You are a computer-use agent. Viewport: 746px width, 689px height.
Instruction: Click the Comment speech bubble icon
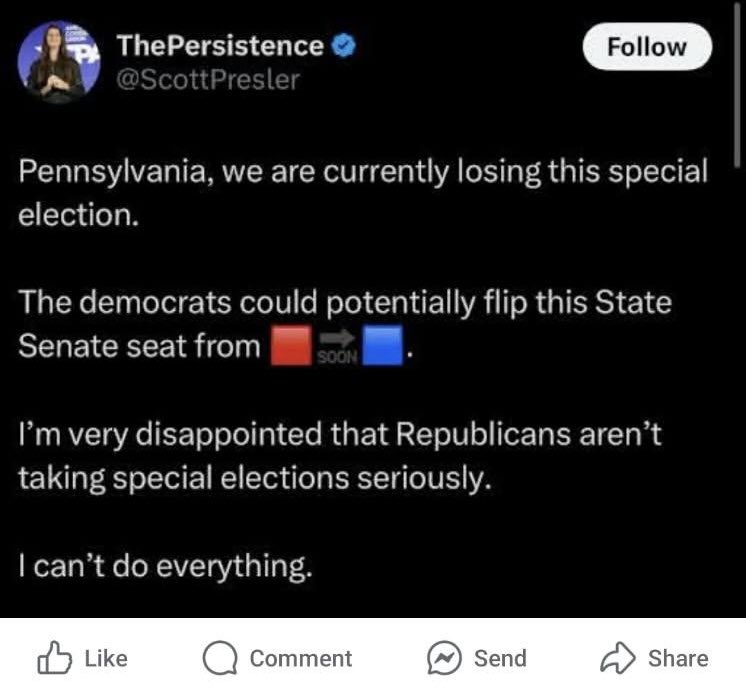click(218, 657)
